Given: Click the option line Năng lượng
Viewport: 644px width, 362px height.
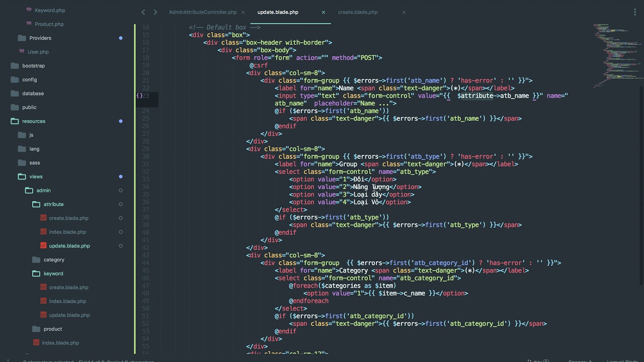Looking at the screenshot, I should [355, 187].
